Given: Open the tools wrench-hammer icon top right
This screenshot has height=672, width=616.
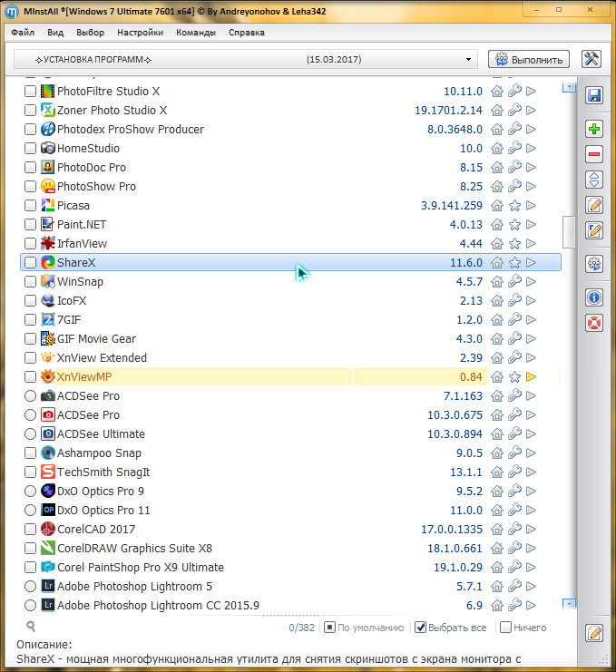Looking at the screenshot, I should pyautogui.click(x=592, y=59).
